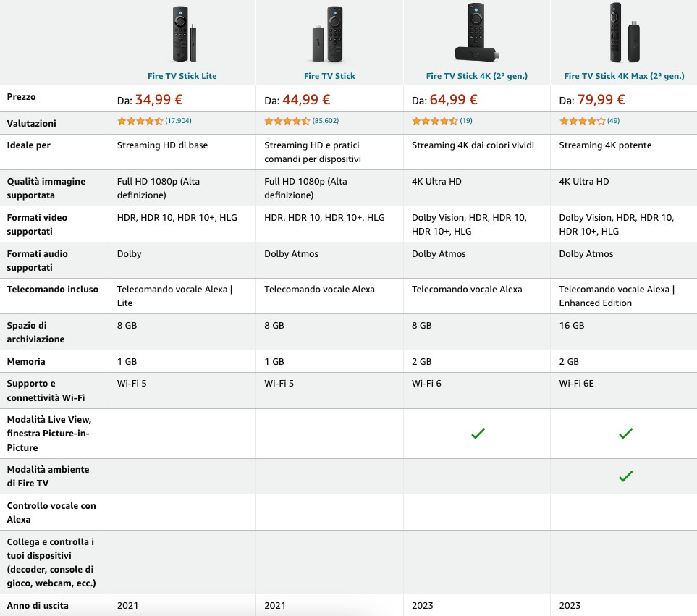Click the Fire TV Stick product image
697x616 pixels.
(328, 34)
